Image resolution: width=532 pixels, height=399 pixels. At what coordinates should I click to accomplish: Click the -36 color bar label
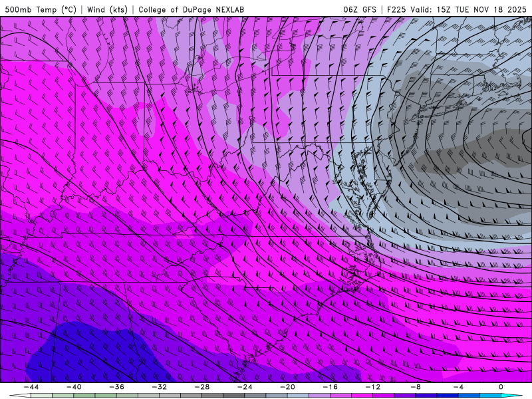tap(117, 387)
